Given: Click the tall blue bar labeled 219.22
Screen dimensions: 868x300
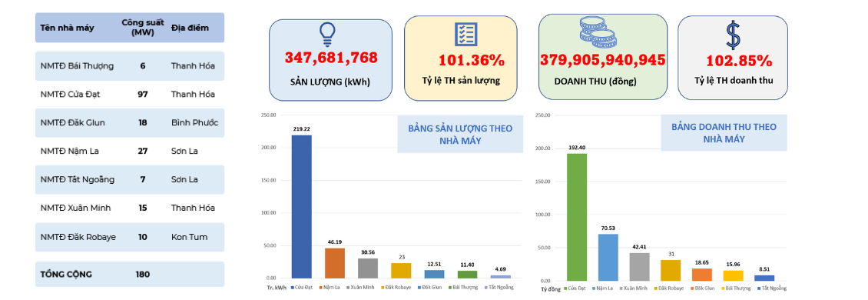Looking at the screenshot, I should pyautogui.click(x=302, y=206).
